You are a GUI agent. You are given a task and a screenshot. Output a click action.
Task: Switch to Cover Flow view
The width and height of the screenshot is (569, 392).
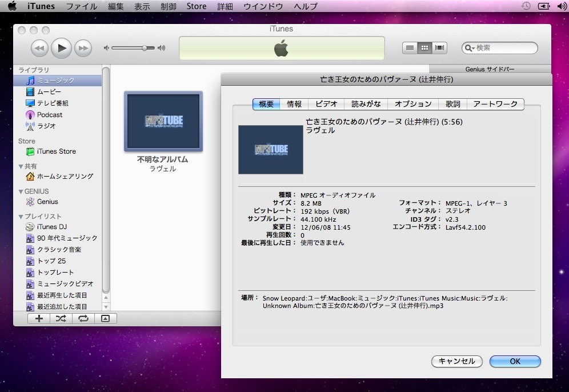click(439, 48)
